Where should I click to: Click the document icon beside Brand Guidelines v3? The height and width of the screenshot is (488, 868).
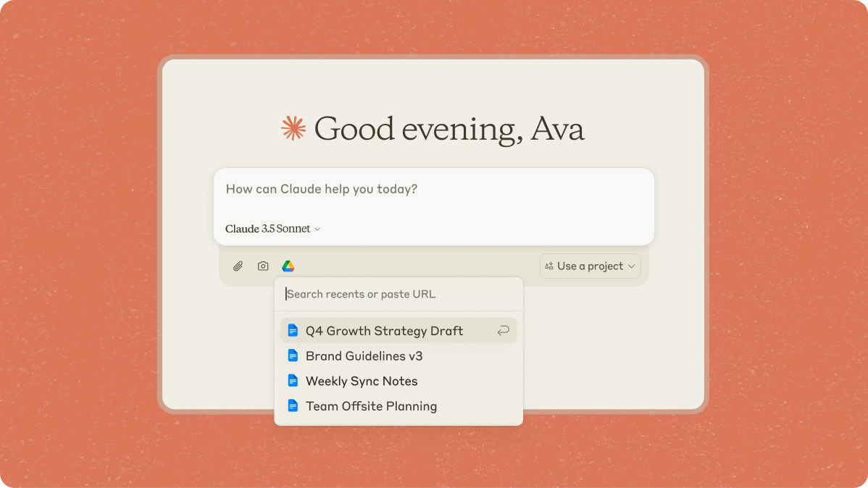tap(293, 356)
